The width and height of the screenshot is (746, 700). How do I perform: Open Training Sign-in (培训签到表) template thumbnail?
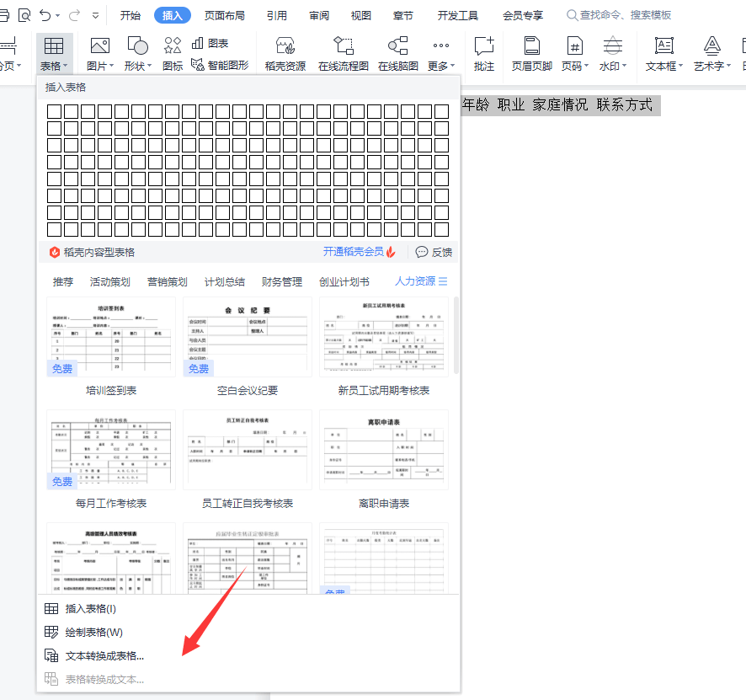point(111,337)
